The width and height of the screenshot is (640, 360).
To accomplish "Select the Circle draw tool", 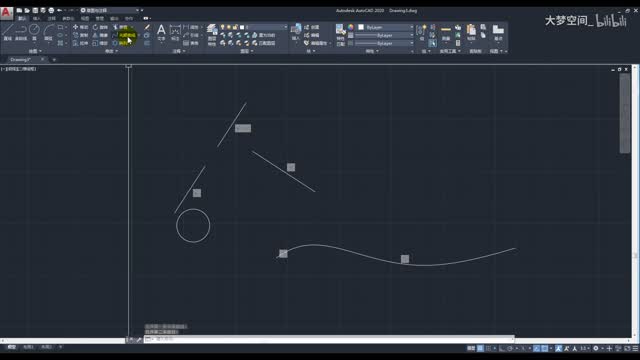I will tap(34, 32).
